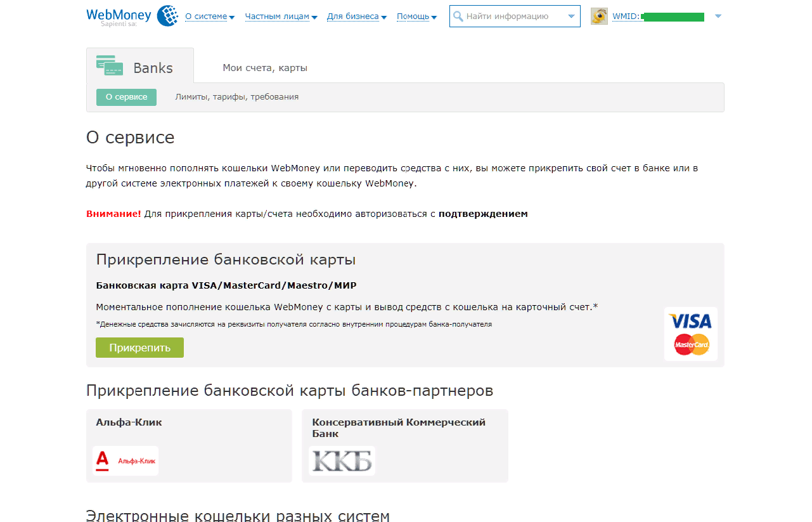Viewport: 812px width, 522px height.
Task: Expand the WMID account dropdown arrow
Action: (x=718, y=16)
